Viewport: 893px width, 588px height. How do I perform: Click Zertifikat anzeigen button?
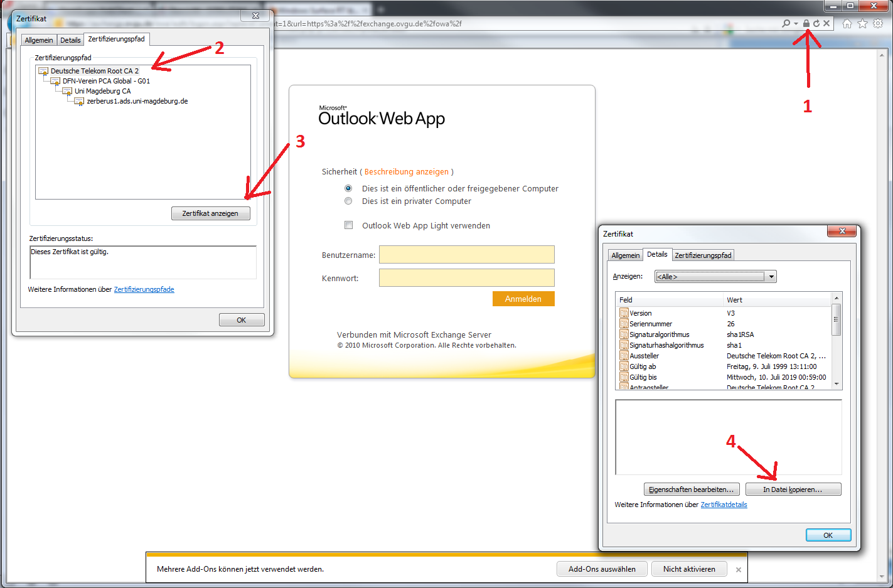coord(210,213)
